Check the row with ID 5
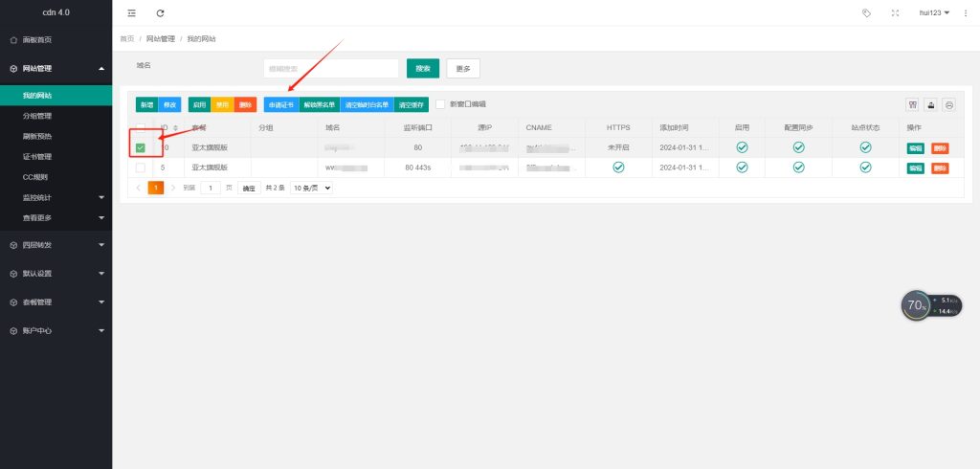The width and height of the screenshot is (980, 469). [141, 167]
